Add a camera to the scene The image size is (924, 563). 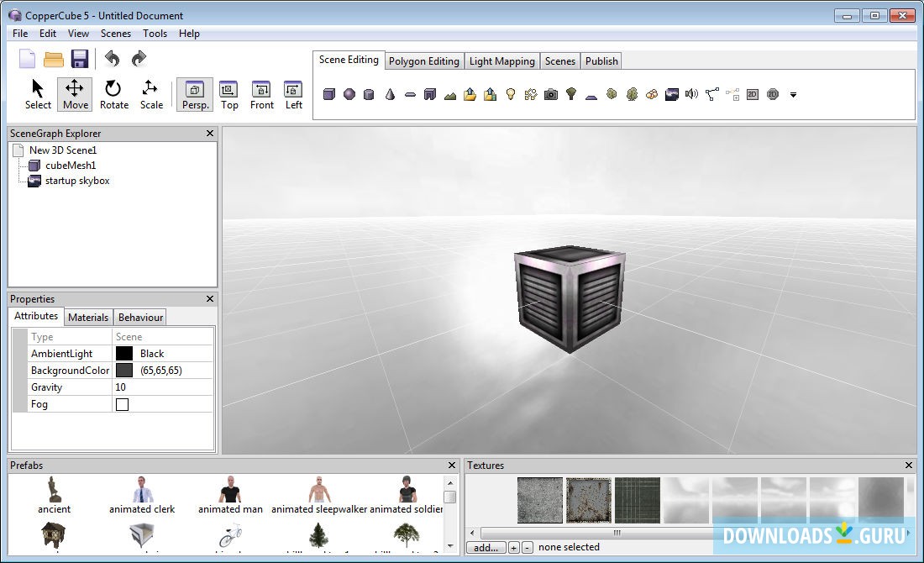(550, 95)
